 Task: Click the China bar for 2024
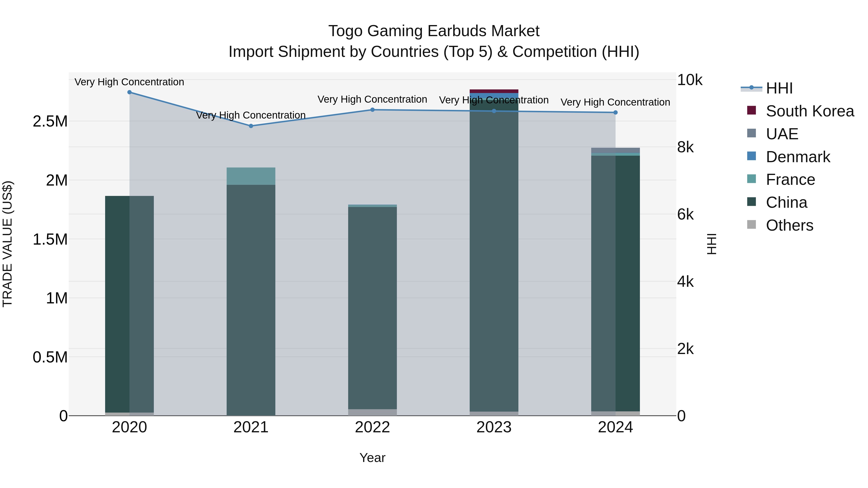point(616,283)
